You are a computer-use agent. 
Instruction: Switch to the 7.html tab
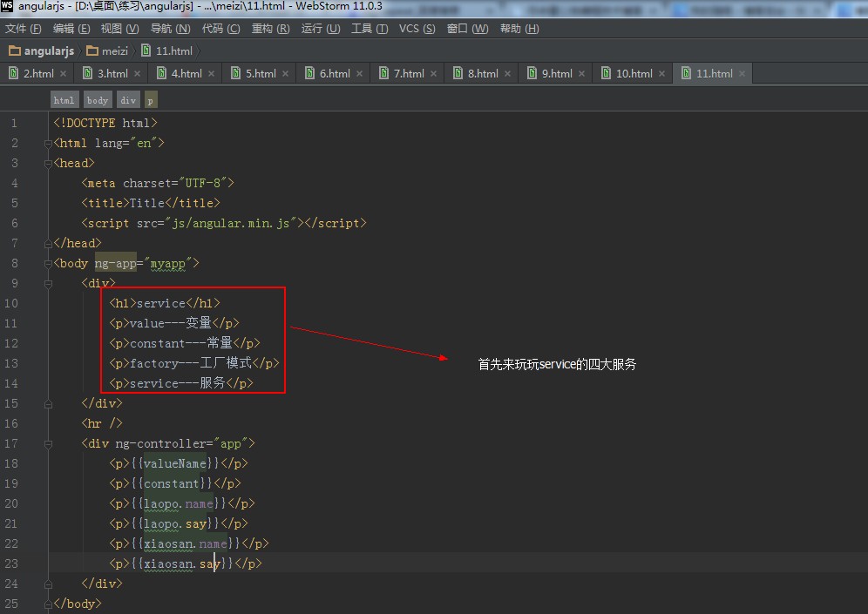click(x=409, y=73)
